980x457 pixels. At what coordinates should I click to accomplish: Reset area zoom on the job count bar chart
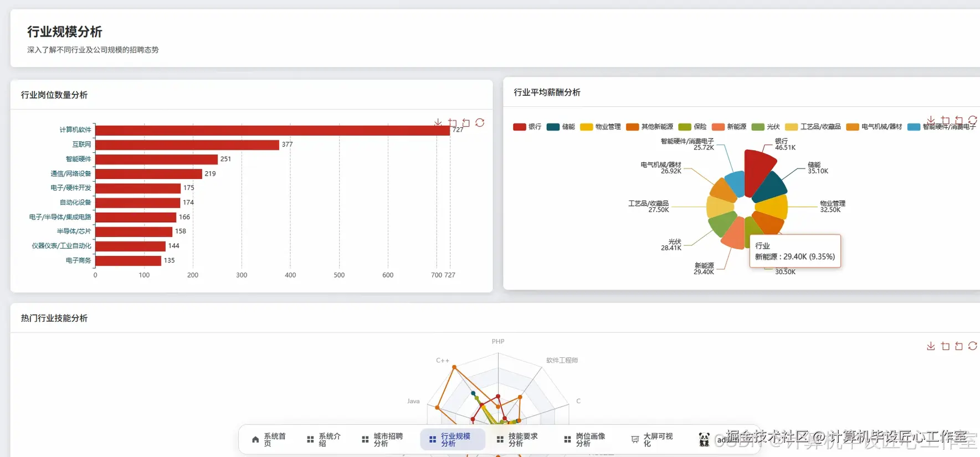[466, 122]
